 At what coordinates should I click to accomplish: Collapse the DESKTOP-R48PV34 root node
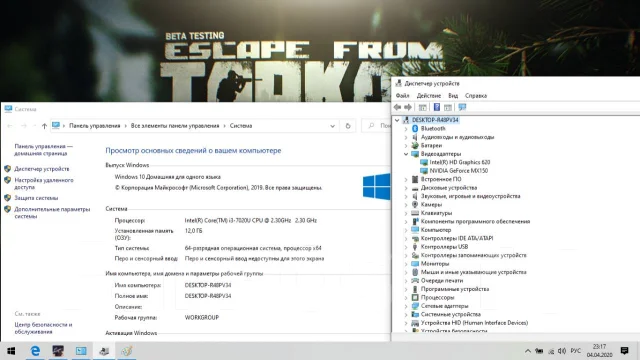click(397, 120)
